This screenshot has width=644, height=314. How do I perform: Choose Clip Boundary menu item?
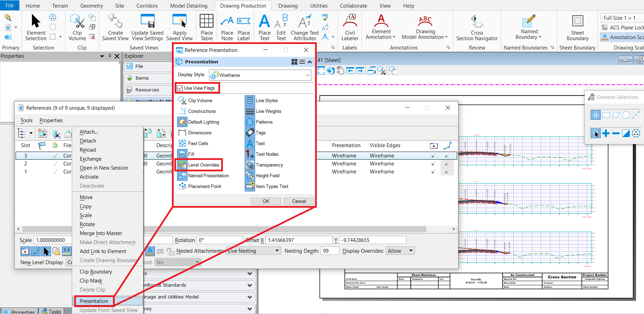tap(96, 272)
